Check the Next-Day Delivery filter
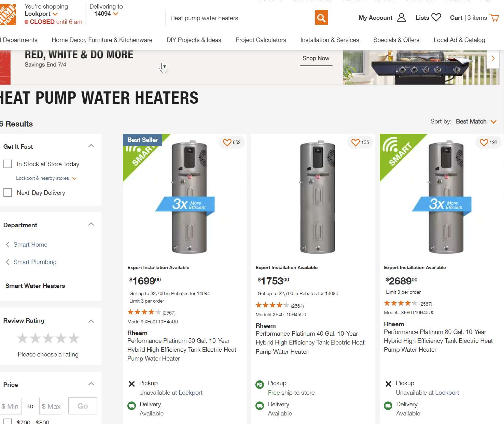The height and width of the screenshot is (424, 504). [8, 193]
